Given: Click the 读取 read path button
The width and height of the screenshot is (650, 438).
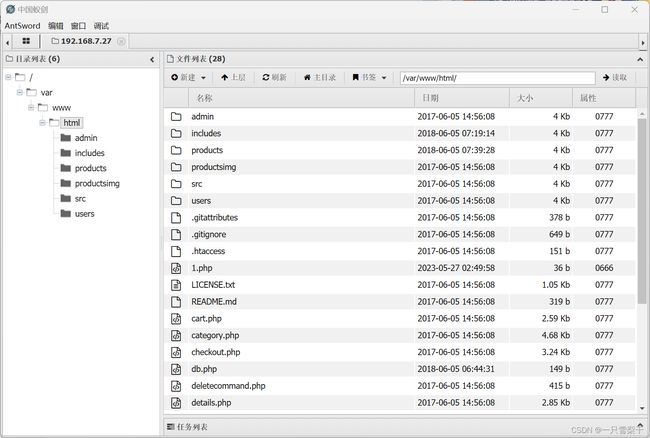Looking at the screenshot, I should click(x=614, y=77).
